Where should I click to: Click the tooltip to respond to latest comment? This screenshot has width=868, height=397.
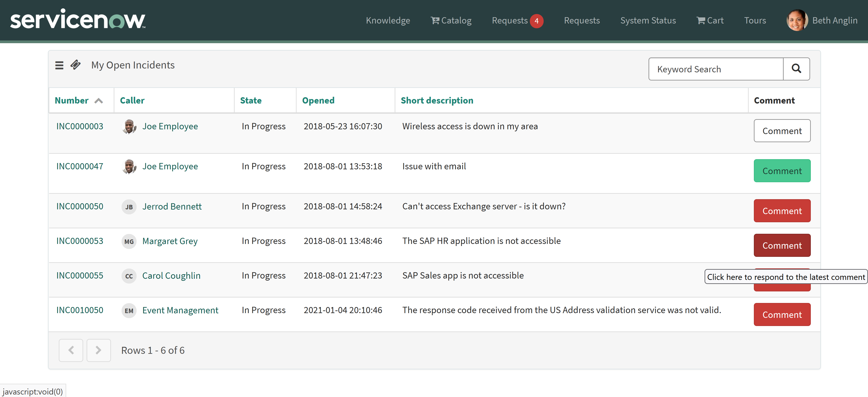coord(785,277)
